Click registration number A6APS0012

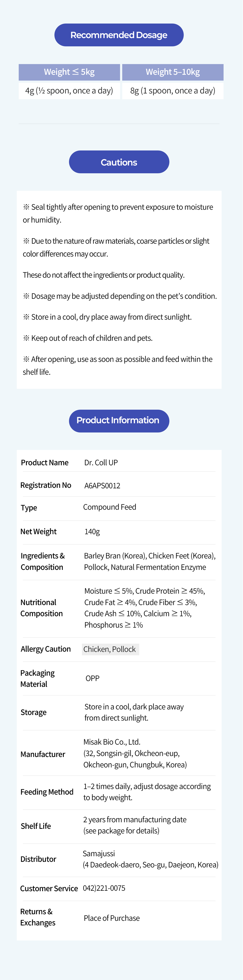[x=102, y=485]
